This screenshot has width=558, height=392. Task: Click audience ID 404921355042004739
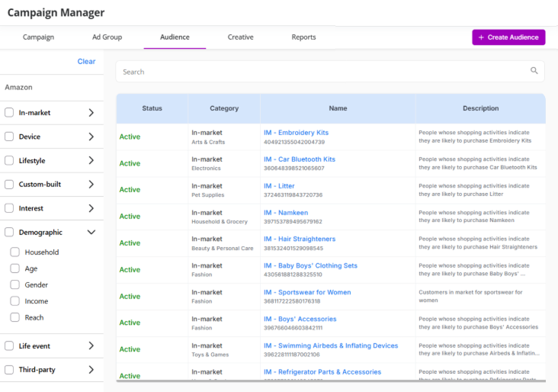tap(294, 142)
